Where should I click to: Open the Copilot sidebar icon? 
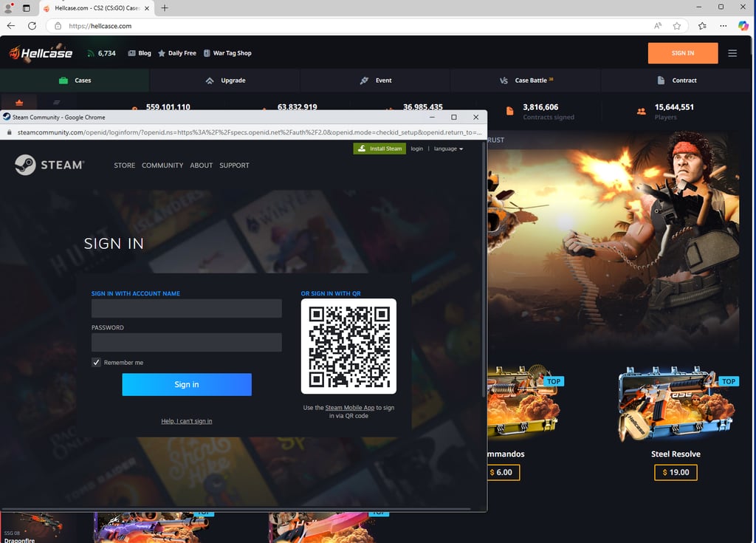pos(743,26)
